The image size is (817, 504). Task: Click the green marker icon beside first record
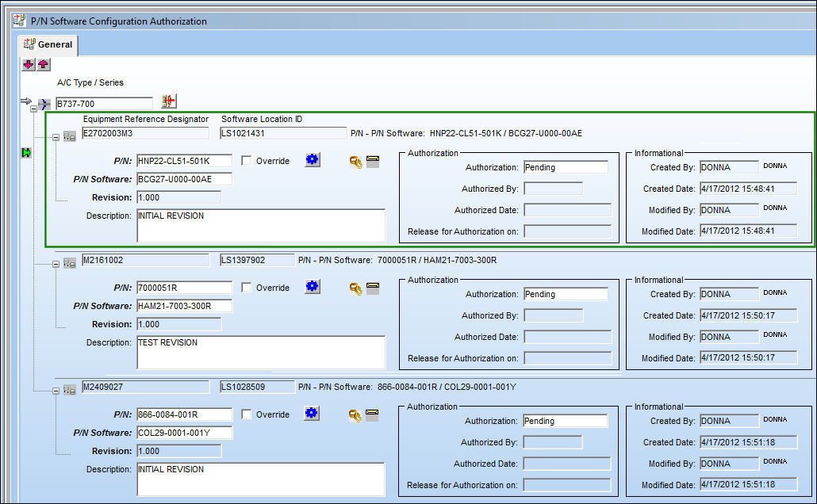[26, 153]
